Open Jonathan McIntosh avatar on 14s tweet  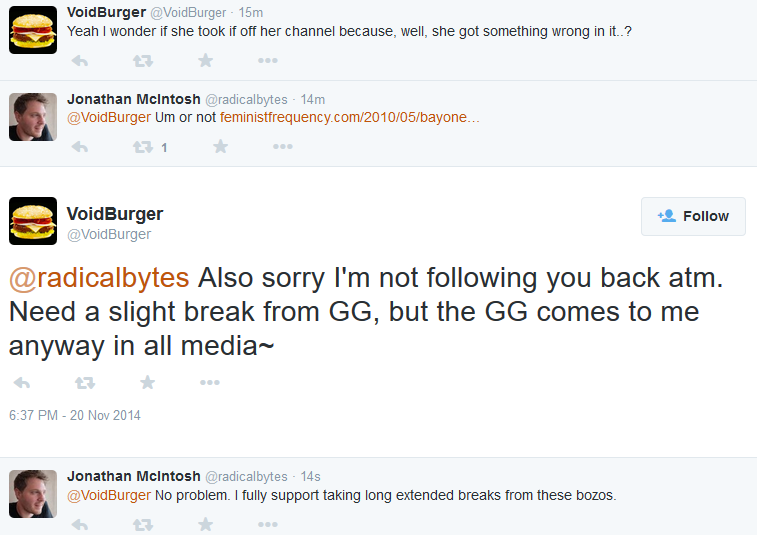[33, 494]
